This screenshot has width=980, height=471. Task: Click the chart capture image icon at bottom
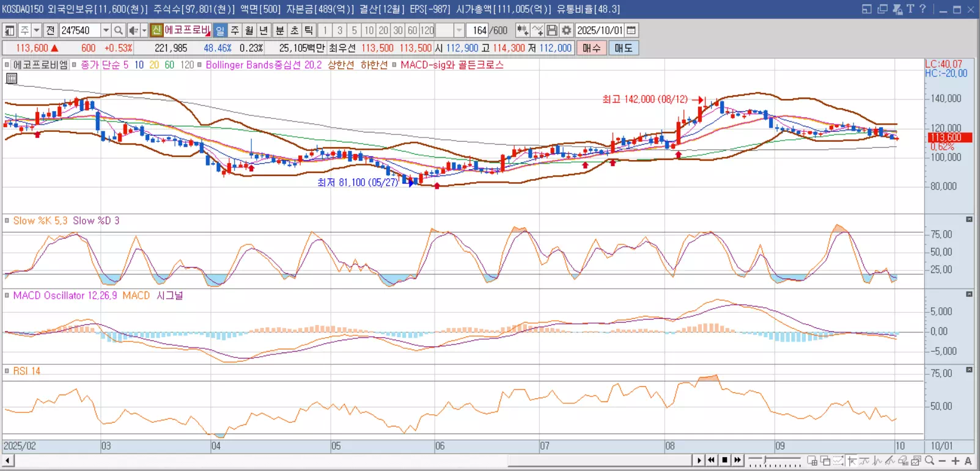[x=916, y=461]
